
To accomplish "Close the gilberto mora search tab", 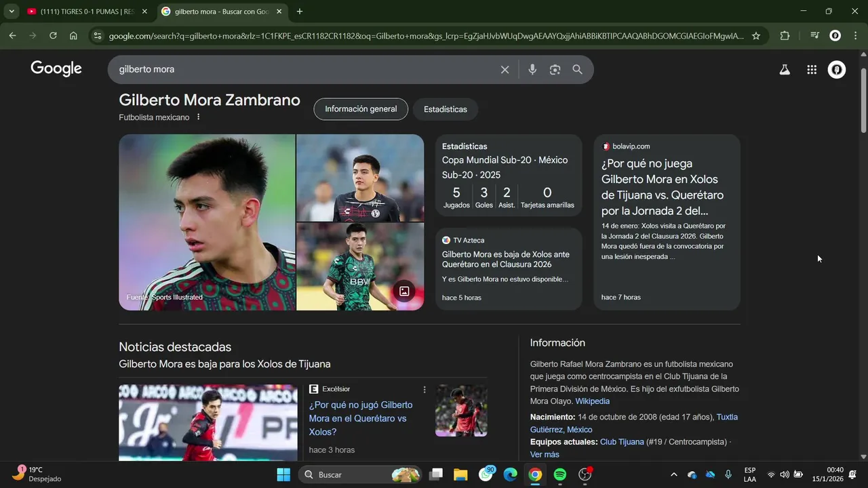I will tap(279, 12).
